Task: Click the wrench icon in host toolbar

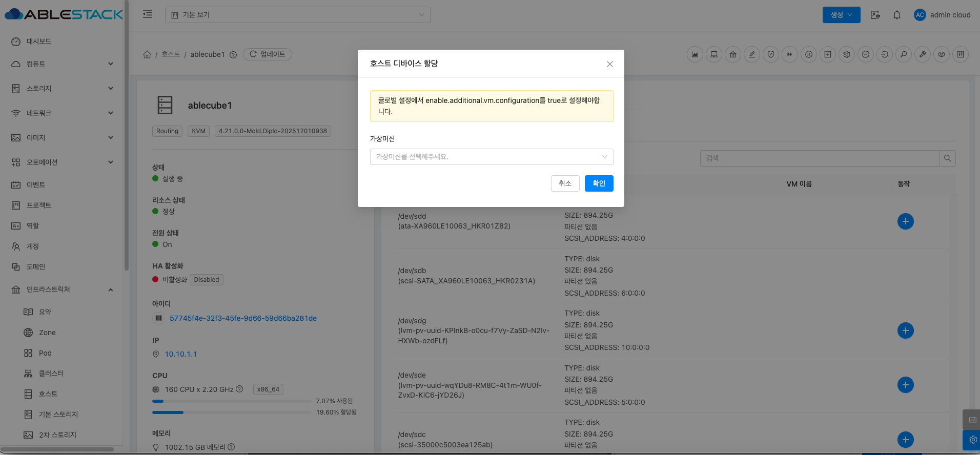Action: point(923,54)
